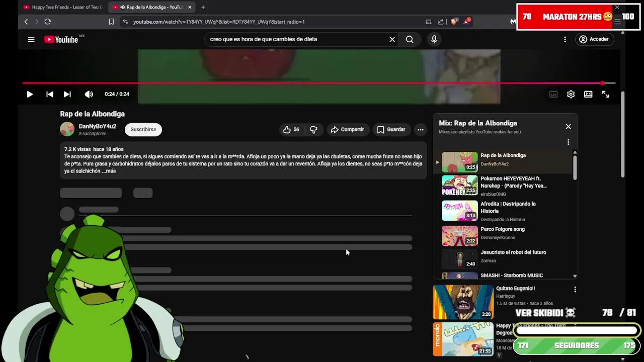
Task: Play Pokemon HEYEYEYEAH from the mix
Action: pyautogui.click(x=503, y=186)
